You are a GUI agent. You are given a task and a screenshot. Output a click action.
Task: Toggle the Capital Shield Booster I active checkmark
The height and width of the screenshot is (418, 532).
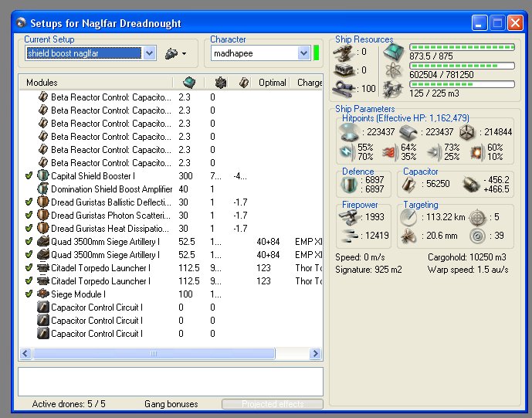point(29,176)
